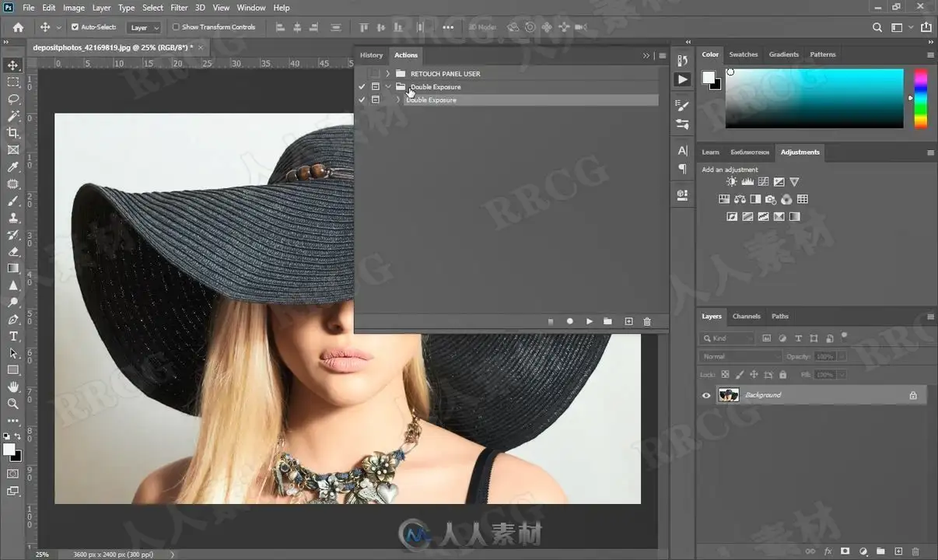Expand the RETOUCH PANEL USER action set

(388, 74)
